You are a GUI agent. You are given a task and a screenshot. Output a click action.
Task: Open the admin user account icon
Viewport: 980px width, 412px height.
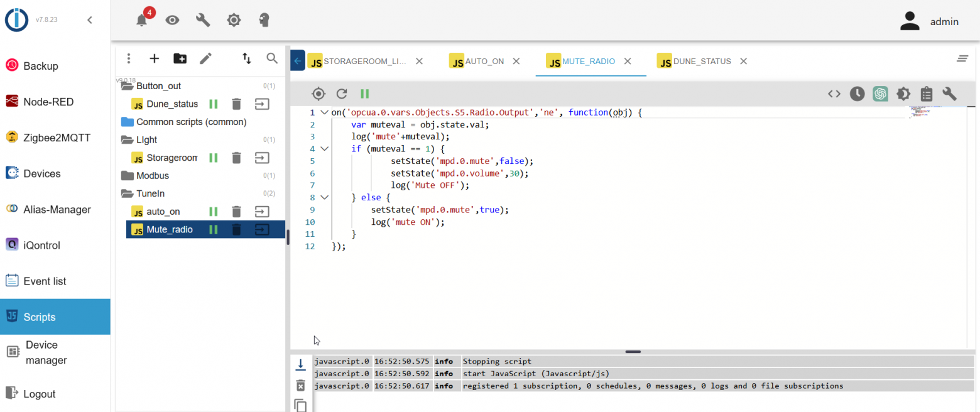909,21
